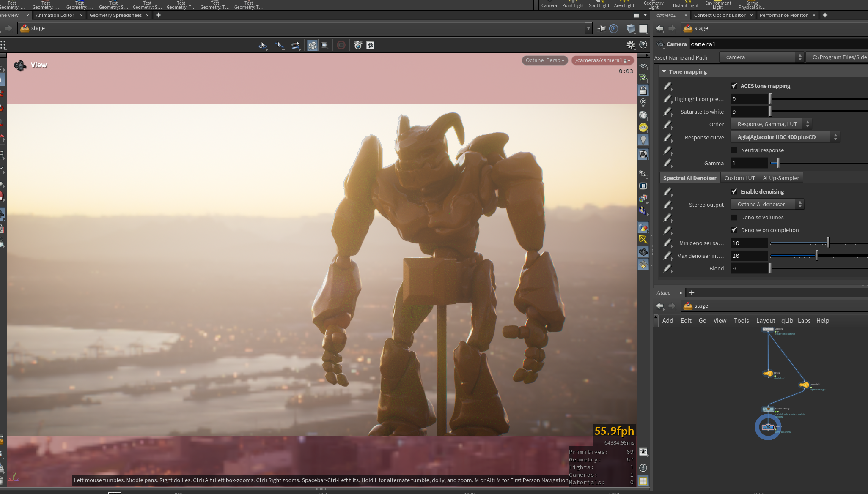This screenshot has width=868, height=494.
Task: Open the Octane Persp viewport menu
Action: [x=544, y=60]
